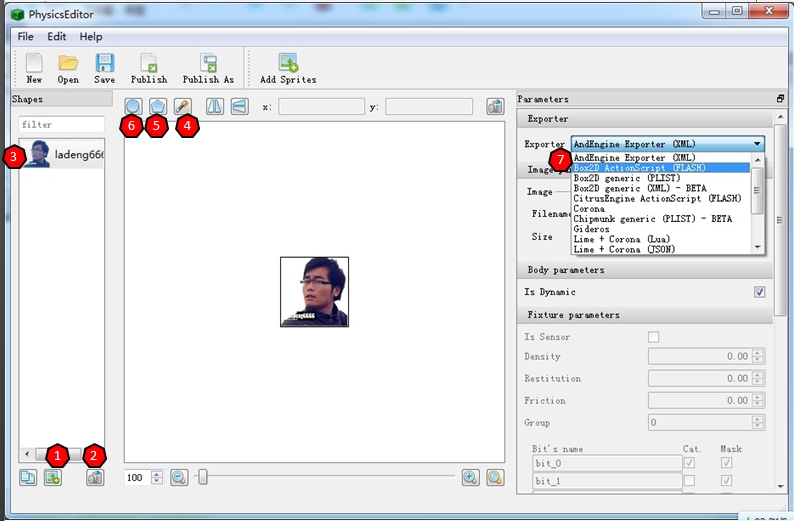
Task: Click the zoom in magnifier icon
Action: (x=470, y=478)
